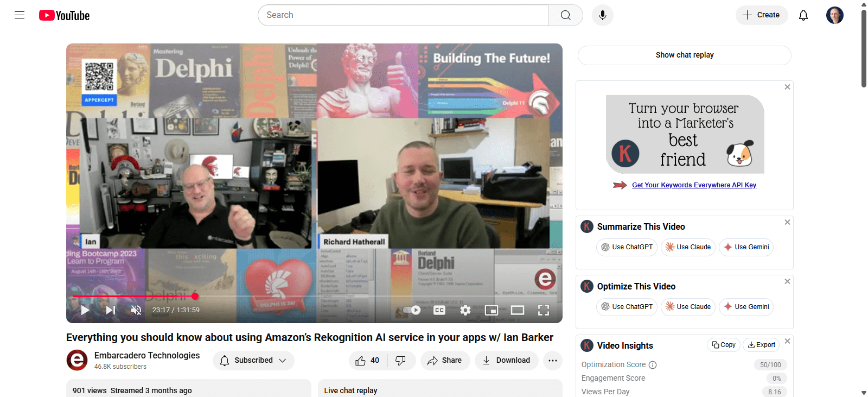Share this video

(x=445, y=361)
